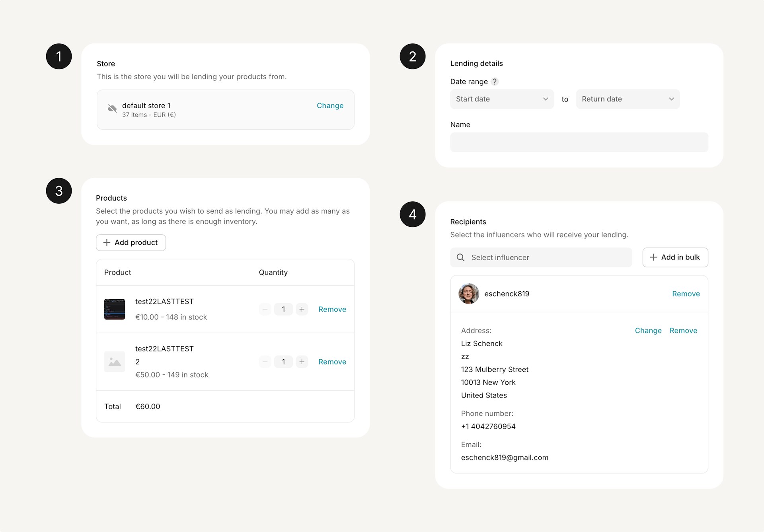Click the search magnifier in Select influencer
Screen dimensions: 764x532
(460, 257)
